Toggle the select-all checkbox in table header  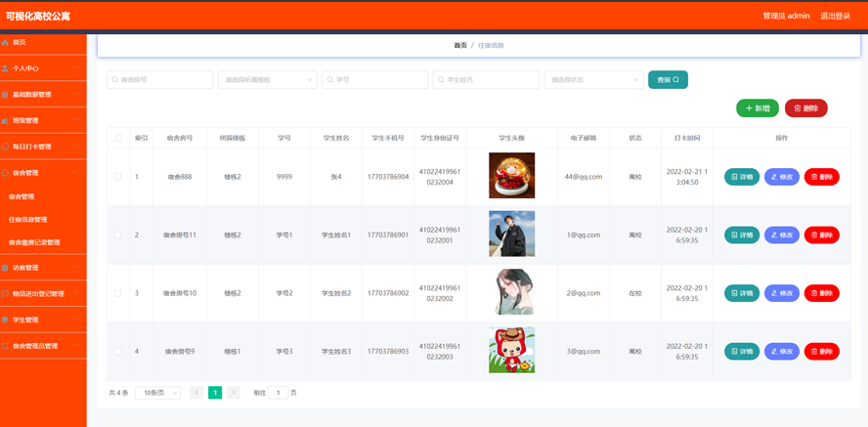pyautogui.click(x=118, y=139)
